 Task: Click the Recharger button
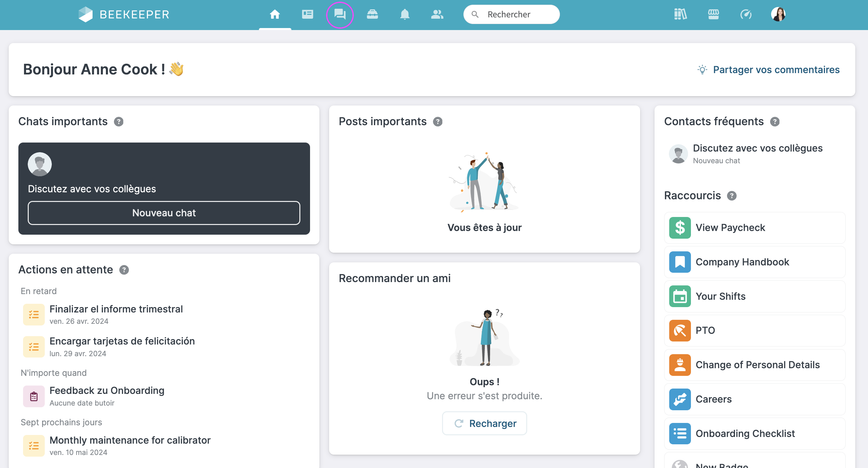click(484, 423)
